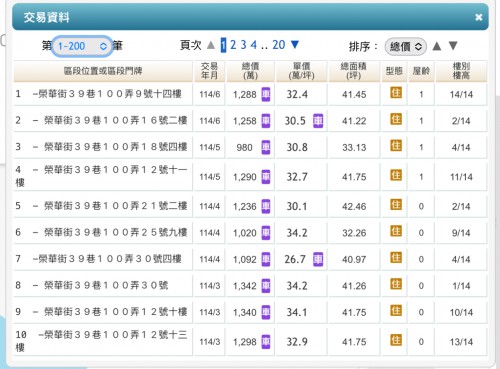
Task: Click the 屋齡 column header
Action: coord(421,71)
